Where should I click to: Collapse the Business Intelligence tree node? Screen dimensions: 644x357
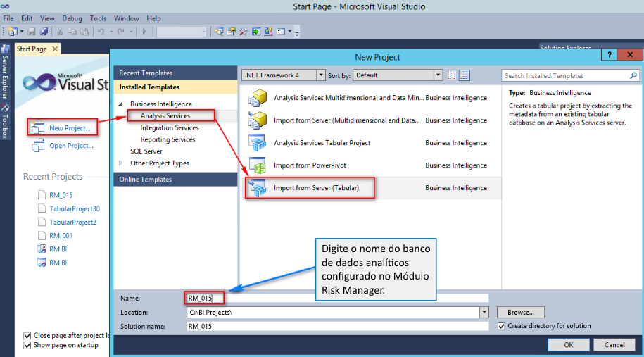tap(121, 104)
